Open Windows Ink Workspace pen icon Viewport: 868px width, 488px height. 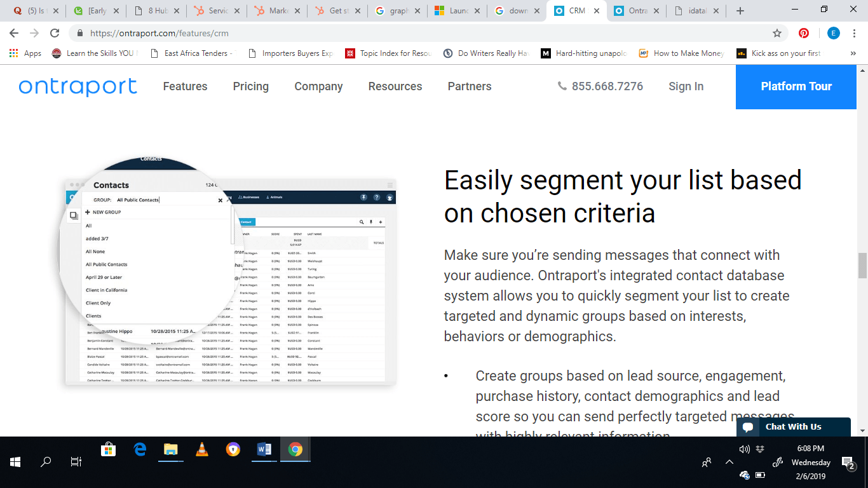tap(777, 463)
